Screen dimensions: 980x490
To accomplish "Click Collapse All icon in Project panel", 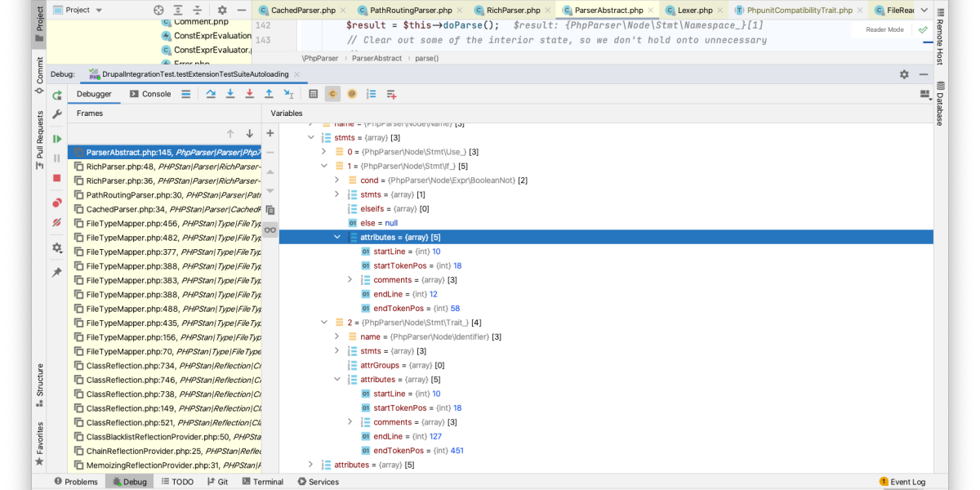I will tap(198, 10).
